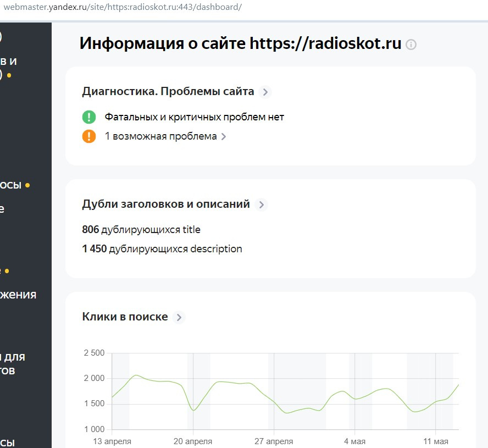The height and width of the screenshot is (448, 488).
Task: Click the 1 500 chart axis value
Action: coord(95,404)
